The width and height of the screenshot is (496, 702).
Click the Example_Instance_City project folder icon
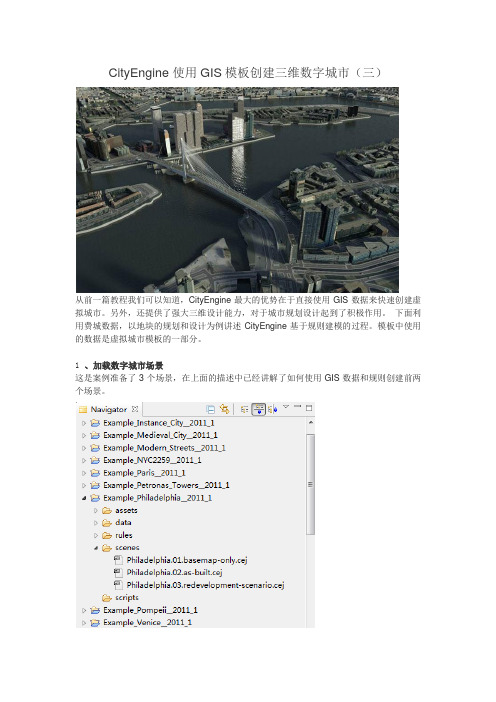point(95,423)
